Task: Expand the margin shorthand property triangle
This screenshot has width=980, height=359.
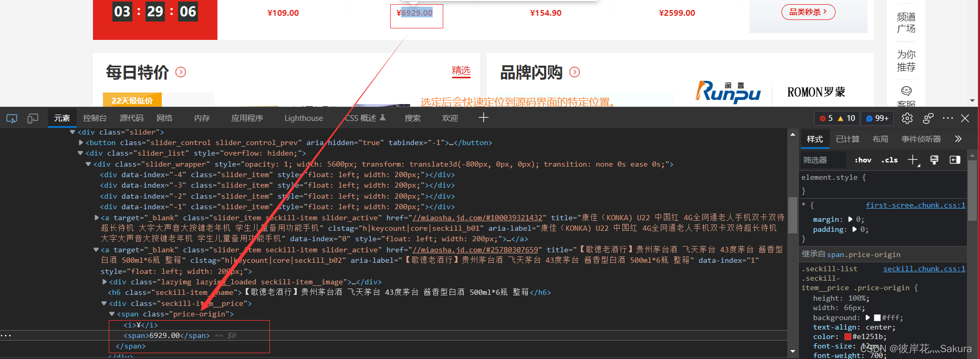Action: click(x=850, y=219)
